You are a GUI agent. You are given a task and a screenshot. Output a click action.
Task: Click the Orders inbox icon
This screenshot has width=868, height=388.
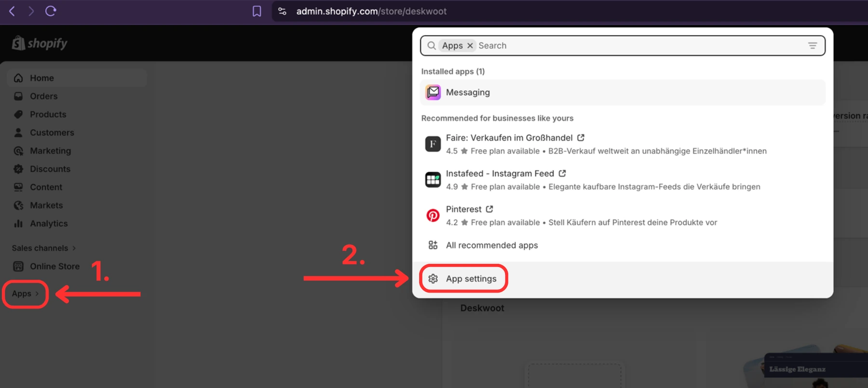click(x=18, y=96)
